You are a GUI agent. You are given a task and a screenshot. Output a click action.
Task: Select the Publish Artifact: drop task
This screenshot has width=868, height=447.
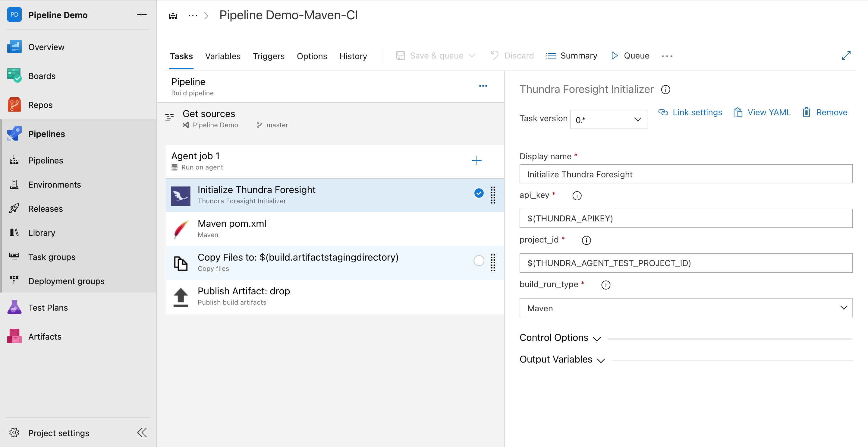click(335, 297)
